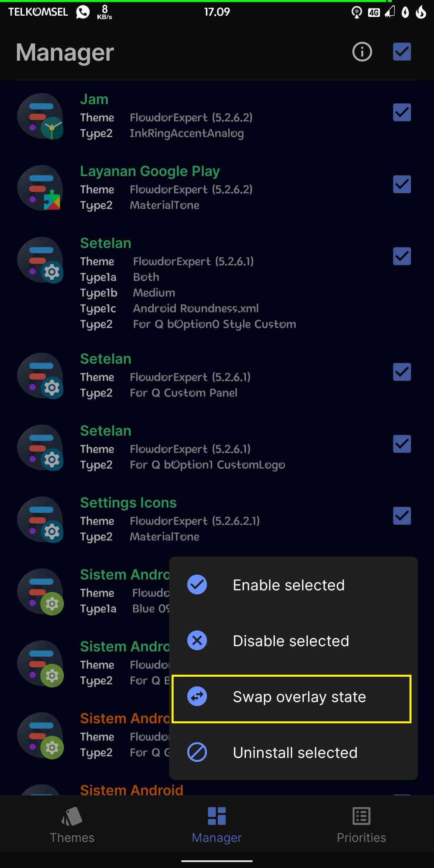Uncheck the Layanan Google Play checkbox

pyautogui.click(x=401, y=184)
